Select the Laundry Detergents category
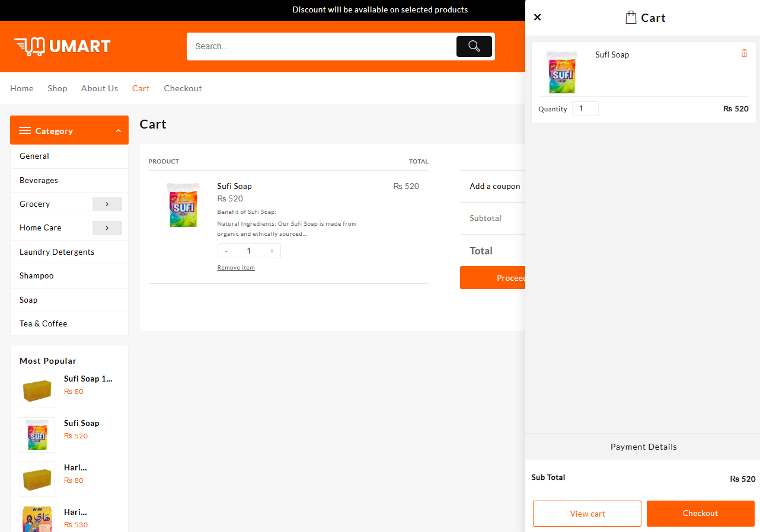 (x=57, y=252)
